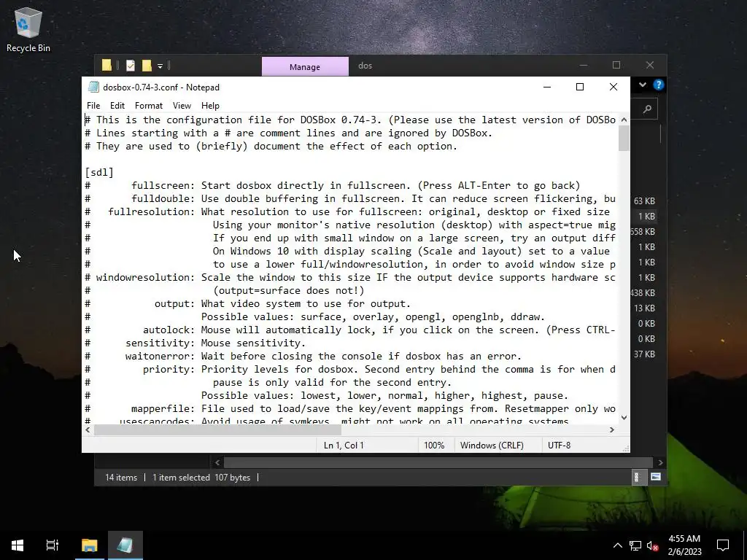Click the 'UTF-8' encoding status entry

pos(560,446)
